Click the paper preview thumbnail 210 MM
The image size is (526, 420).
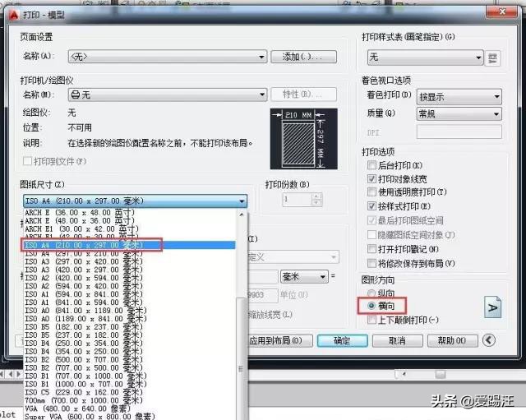click(303, 139)
